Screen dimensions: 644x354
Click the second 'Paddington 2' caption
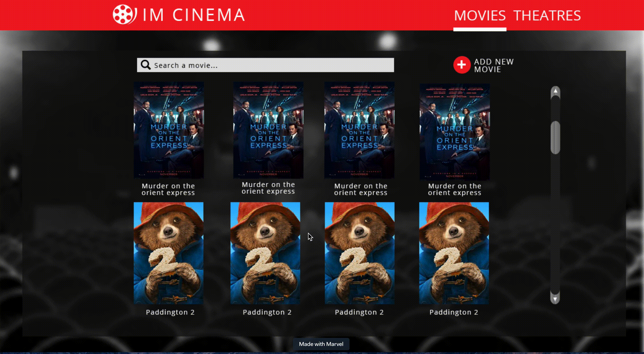pyautogui.click(x=267, y=312)
